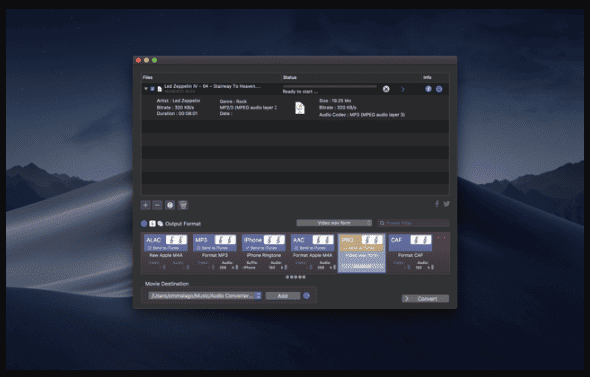590x377 pixels.
Task: Open the Video wav form dropdown
Action: coord(334,223)
